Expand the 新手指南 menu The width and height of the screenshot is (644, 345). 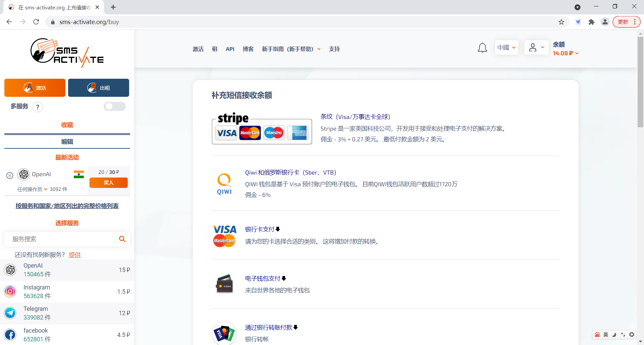click(291, 49)
